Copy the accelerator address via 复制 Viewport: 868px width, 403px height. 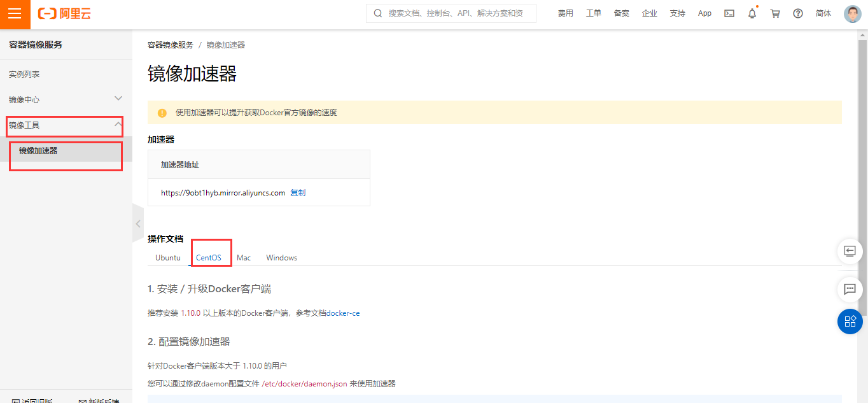(298, 193)
